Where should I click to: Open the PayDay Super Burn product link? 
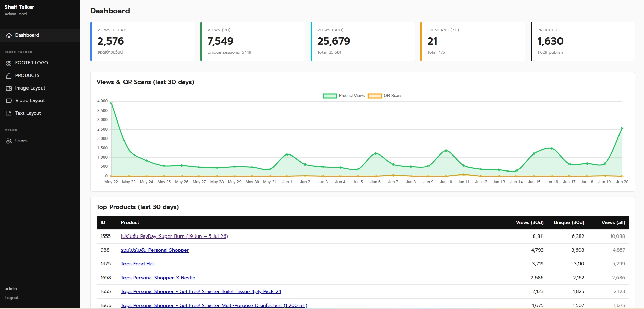(x=174, y=236)
